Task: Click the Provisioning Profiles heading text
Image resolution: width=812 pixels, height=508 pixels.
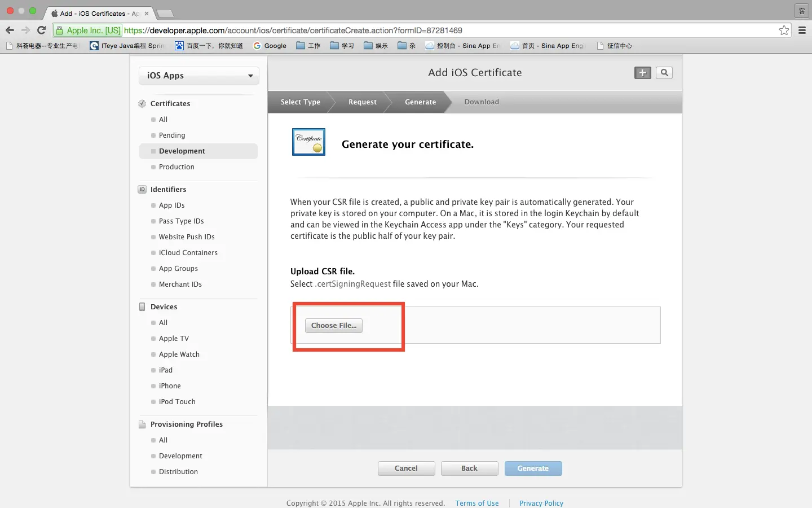Action: [x=187, y=424]
